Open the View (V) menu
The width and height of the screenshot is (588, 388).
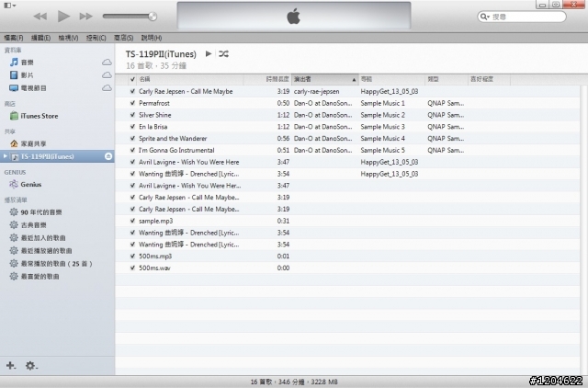tap(68, 38)
